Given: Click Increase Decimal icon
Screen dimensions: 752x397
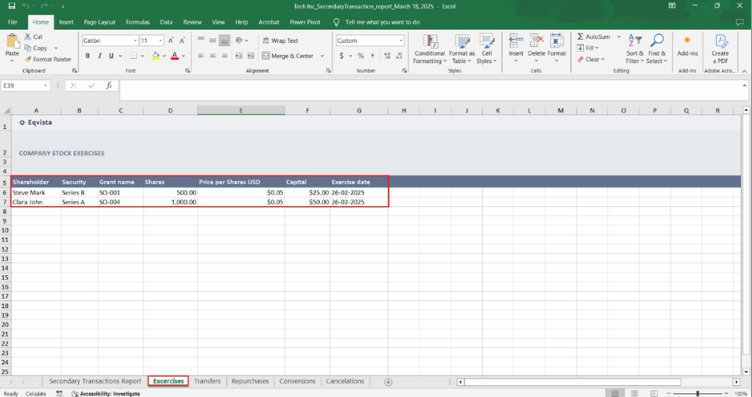Looking at the screenshot, I should pyautogui.click(x=387, y=56).
